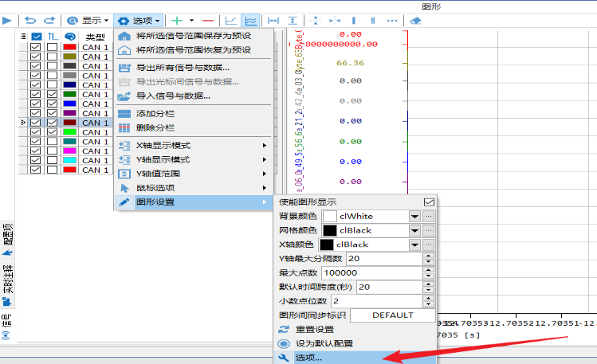Click the green plus add-signal icon
The width and height of the screenshot is (597, 364).
(x=177, y=21)
